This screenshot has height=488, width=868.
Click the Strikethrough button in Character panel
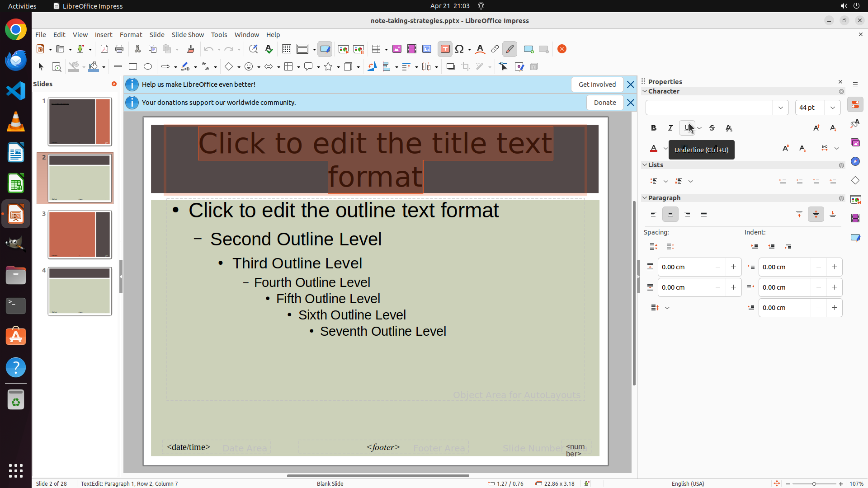pyautogui.click(x=712, y=128)
